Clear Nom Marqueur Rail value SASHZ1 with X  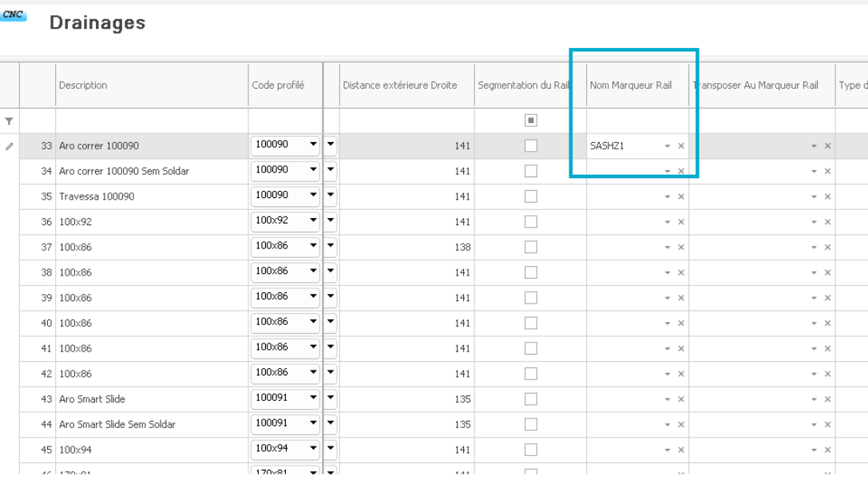coord(681,146)
